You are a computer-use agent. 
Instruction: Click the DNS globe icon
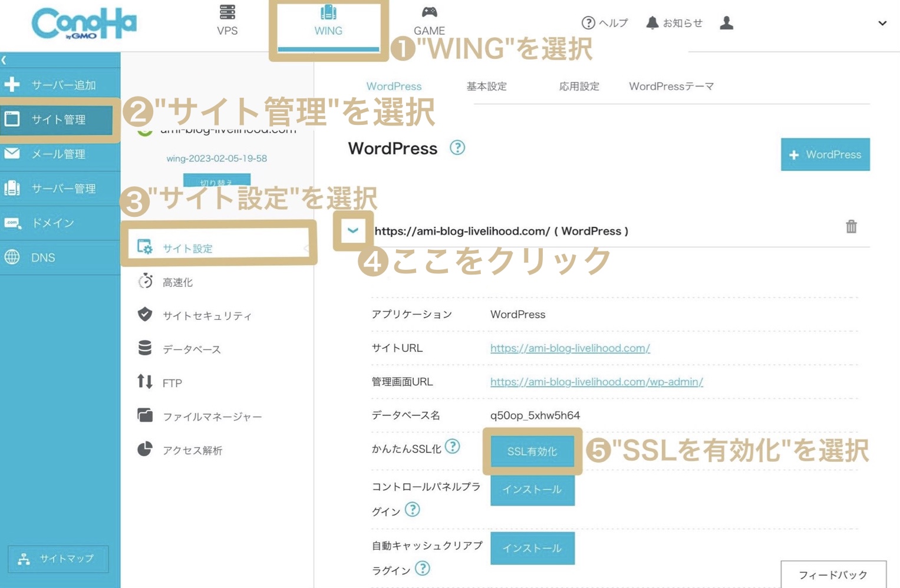click(x=12, y=257)
